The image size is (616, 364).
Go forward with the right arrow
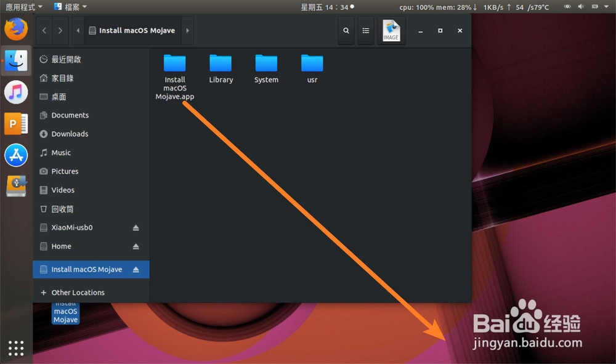[60, 30]
